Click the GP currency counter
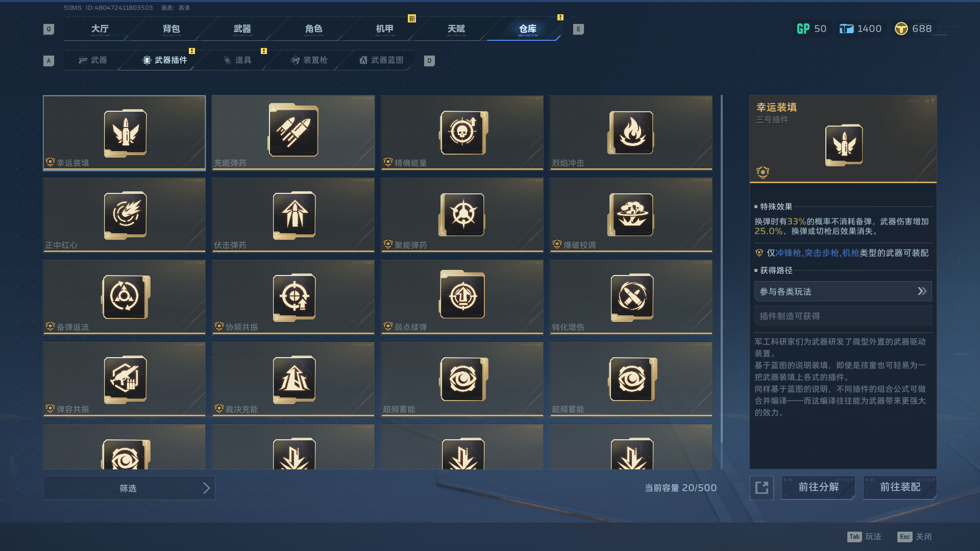This screenshot has height=551, width=980. point(812,29)
